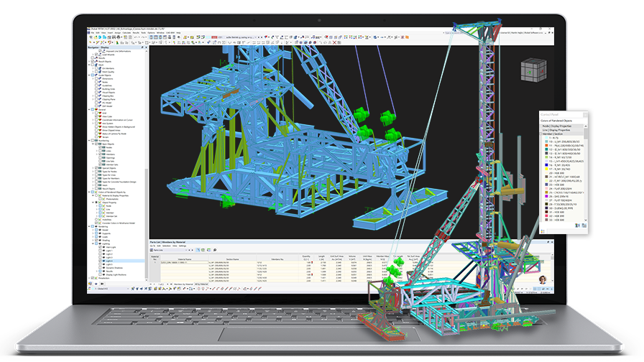Viewport: 644px width, 362px height.
Task: Click the blue color swatch for section 16
Action: [x=546, y=165]
